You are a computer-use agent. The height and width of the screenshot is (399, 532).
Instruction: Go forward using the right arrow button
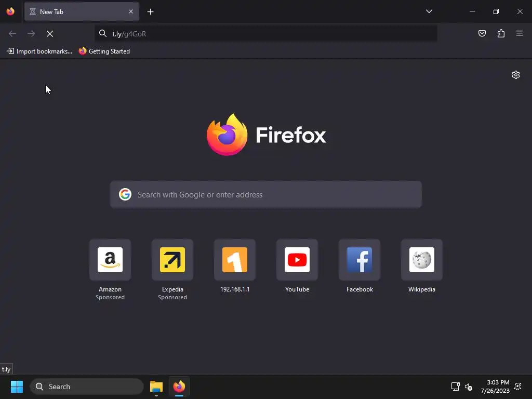click(31, 34)
